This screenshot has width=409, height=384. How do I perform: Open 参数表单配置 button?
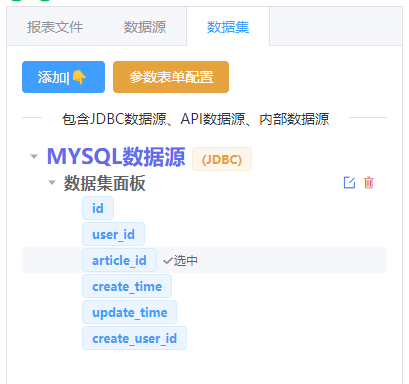(171, 77)
